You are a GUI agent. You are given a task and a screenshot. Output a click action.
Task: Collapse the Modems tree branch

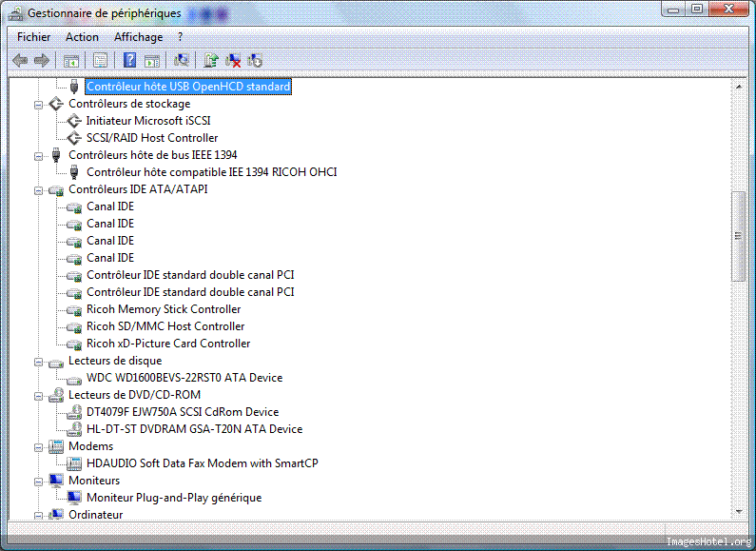pos(39,446)
